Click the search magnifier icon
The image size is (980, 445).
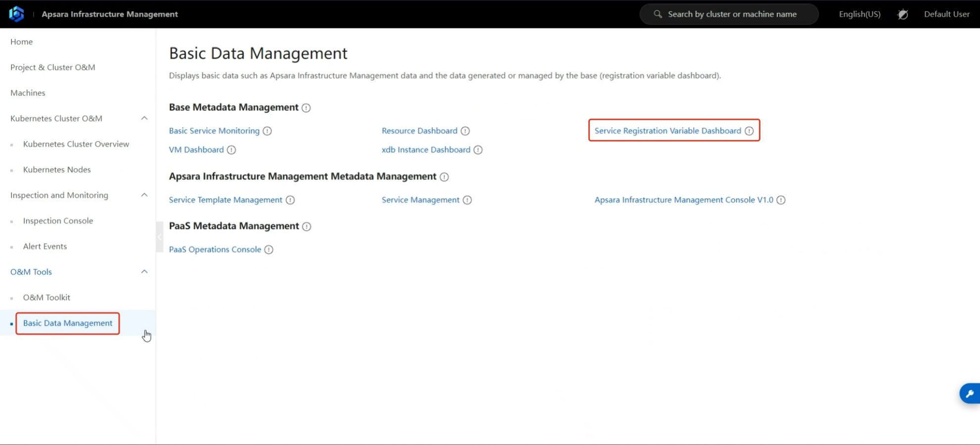point(658,14)
